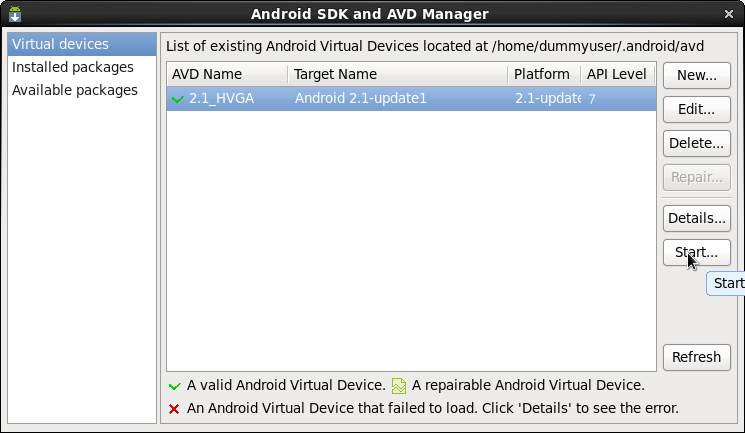The height and width of the screenshot is (433, 745).
Task: Click the Edit... button
Action: (697, 109)
